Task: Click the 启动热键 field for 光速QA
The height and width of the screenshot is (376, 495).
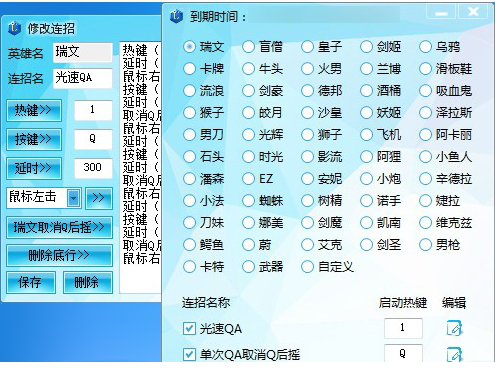Action: [403, 328]
